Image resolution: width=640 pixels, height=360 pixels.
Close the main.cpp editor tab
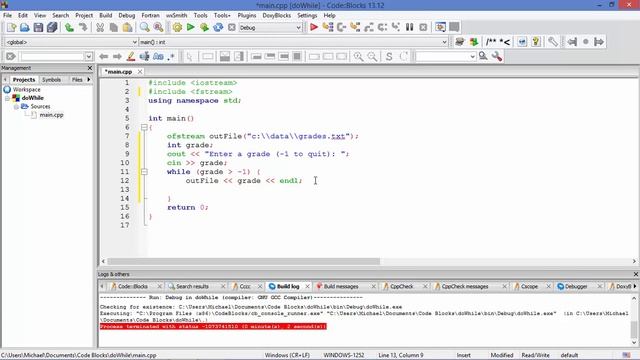coord(140,71)
